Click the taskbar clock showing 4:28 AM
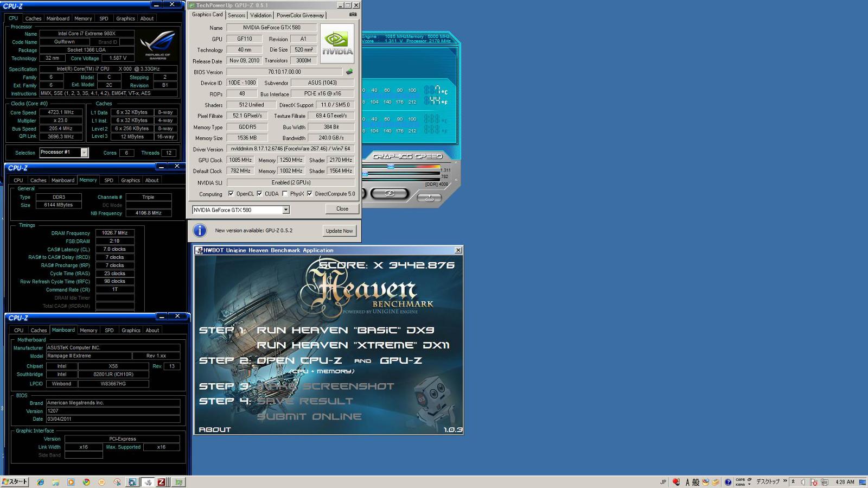Screen dimensions: 868x488 click(845, 482)
